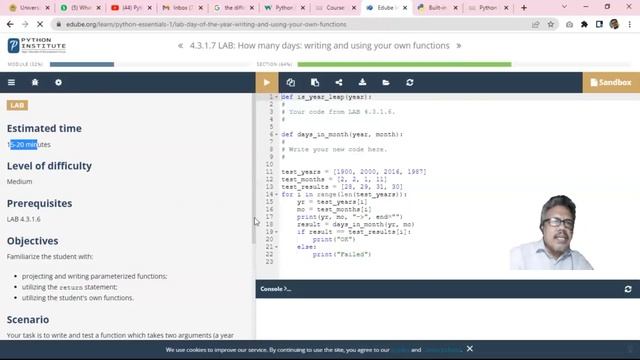Click the Console header bar
The width and height of the screenshot is (640, 360).
pyautogui.click(x=448, y=289)
